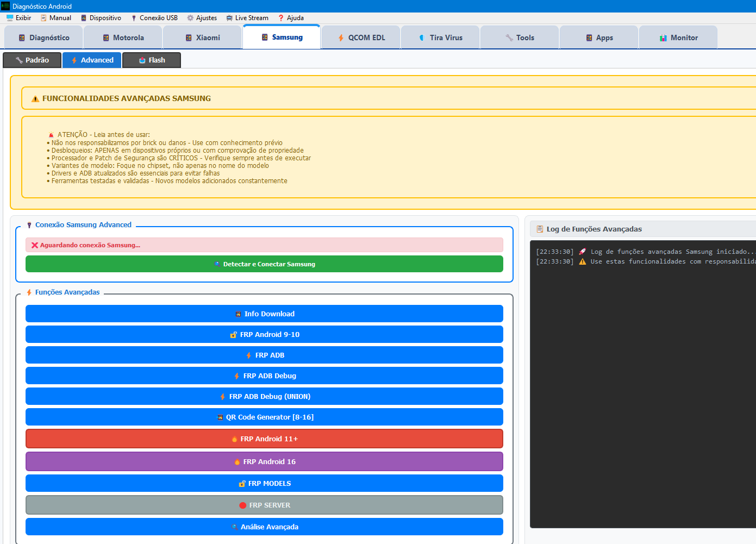The width and height of the screenshot is (756, 544).
Task: Open the Manual menu
Action: [x=55, y=18]
